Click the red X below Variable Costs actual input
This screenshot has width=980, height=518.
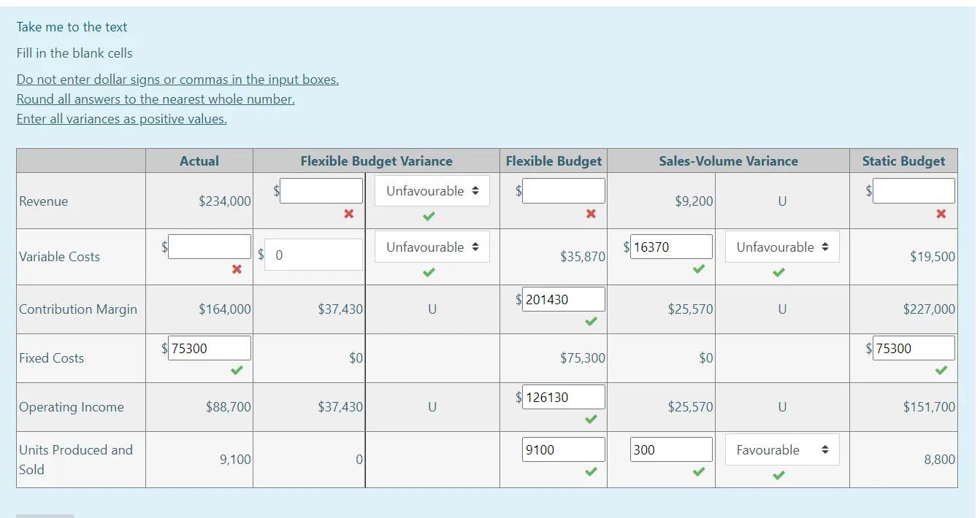237,269
